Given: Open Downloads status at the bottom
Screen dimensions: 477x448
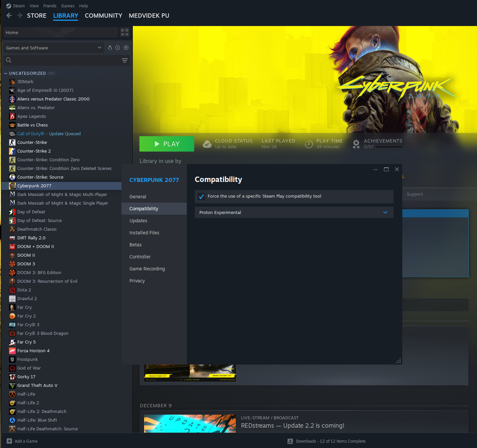Looking at the screenshot, I should [327, 441].
